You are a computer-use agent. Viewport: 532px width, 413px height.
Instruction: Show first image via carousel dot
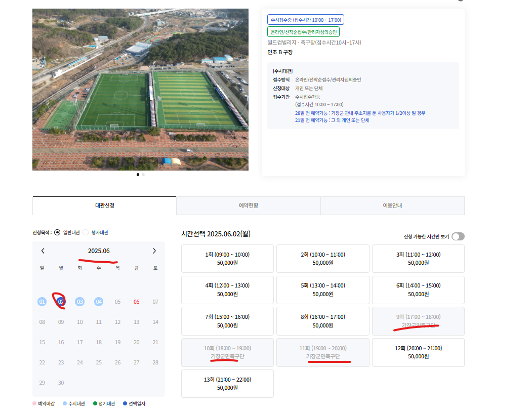pyautogui.click(x=138, y=175)
